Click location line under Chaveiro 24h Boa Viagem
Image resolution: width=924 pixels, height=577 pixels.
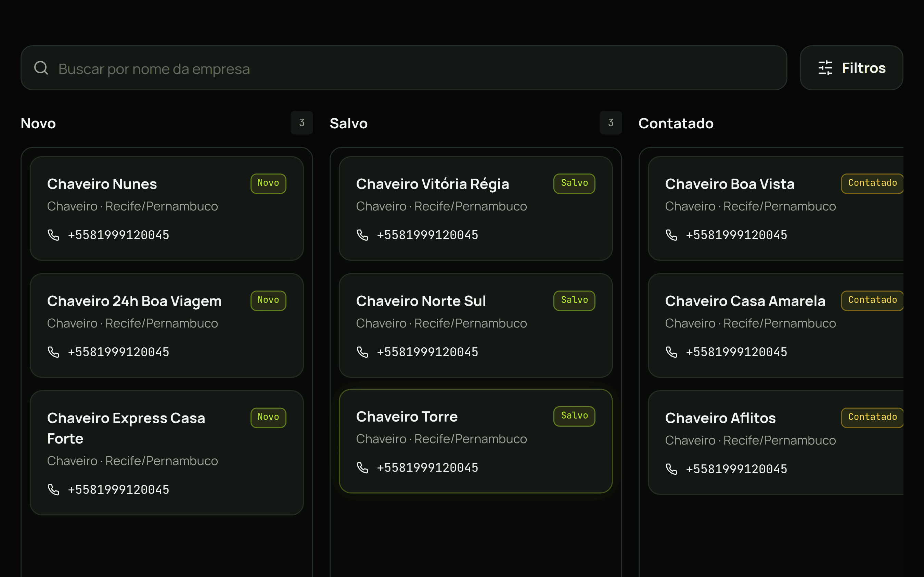(132, 323)
